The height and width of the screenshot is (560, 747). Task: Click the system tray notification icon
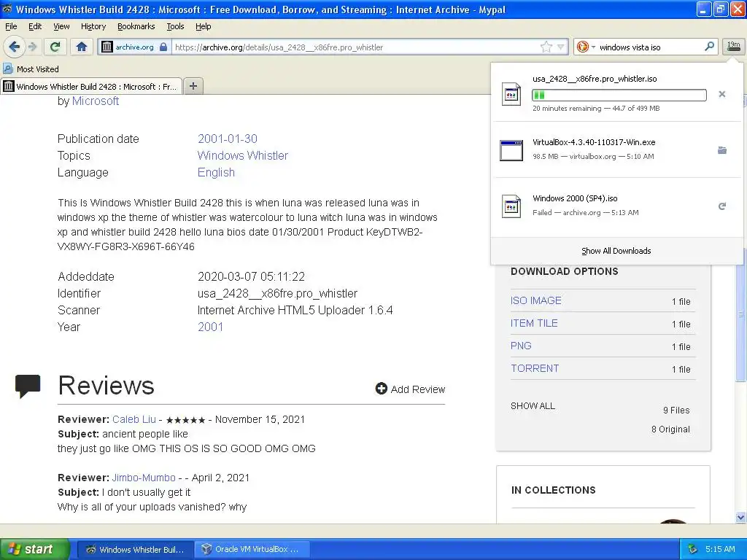(693, 549)
